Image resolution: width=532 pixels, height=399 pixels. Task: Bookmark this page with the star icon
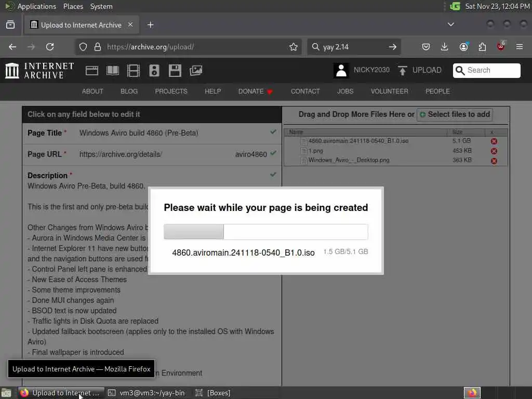point(294,47)
